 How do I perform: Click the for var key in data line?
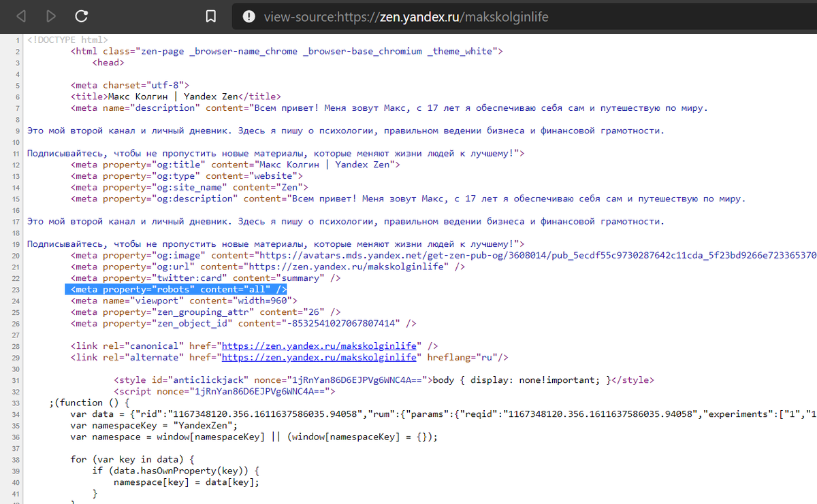pos(133,459)
